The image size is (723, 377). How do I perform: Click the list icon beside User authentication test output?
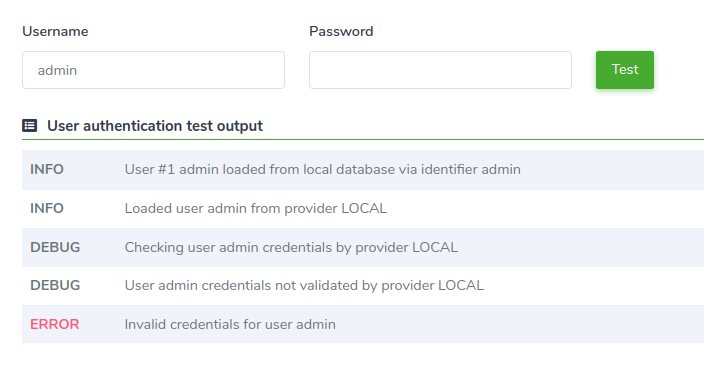30,125
